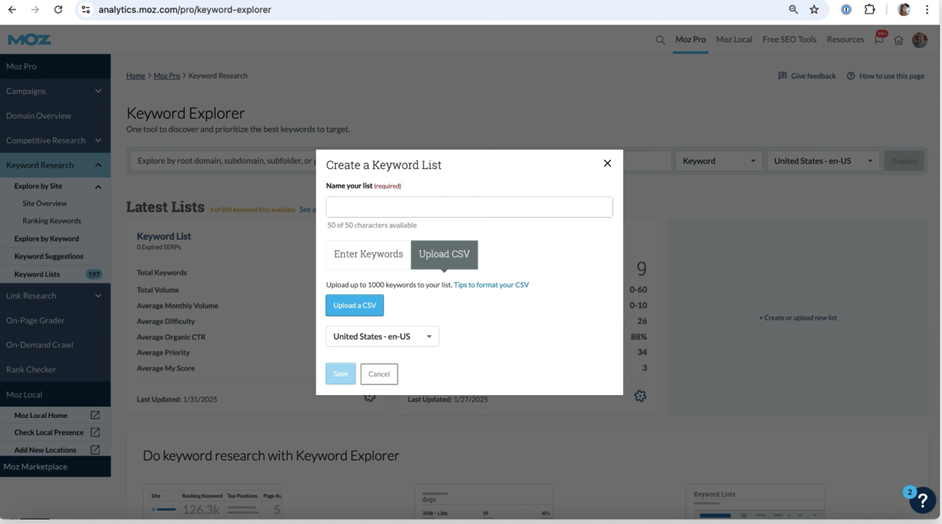Screen dimensions: 942x524
Task: Close the Create a Keyword List dialog
Action: 607,163
